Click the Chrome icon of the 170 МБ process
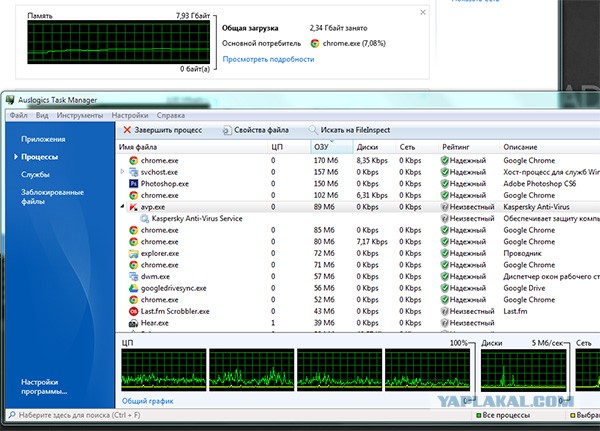600x431 pixels. click(x=133, y=160)
